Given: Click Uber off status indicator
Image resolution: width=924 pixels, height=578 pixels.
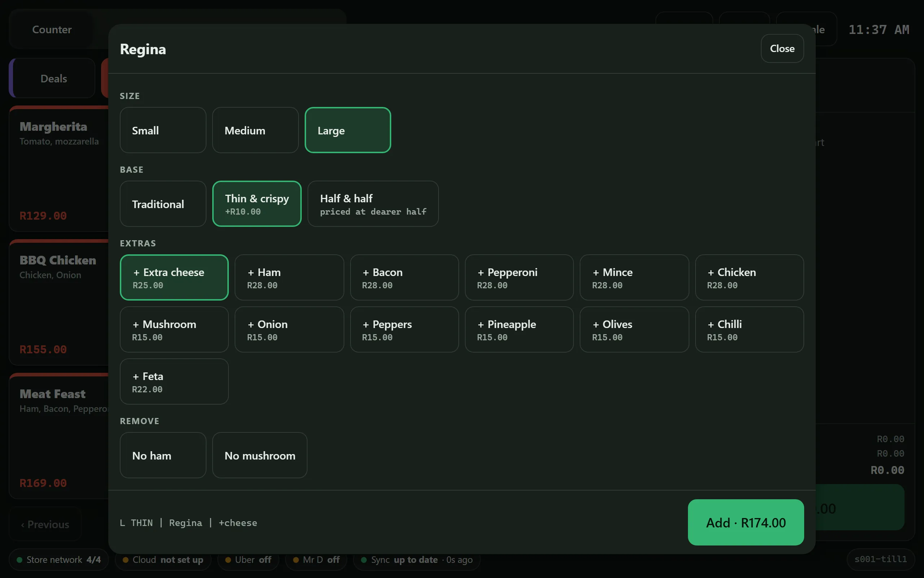Looking at the screenshot, I should coord(248,560).
